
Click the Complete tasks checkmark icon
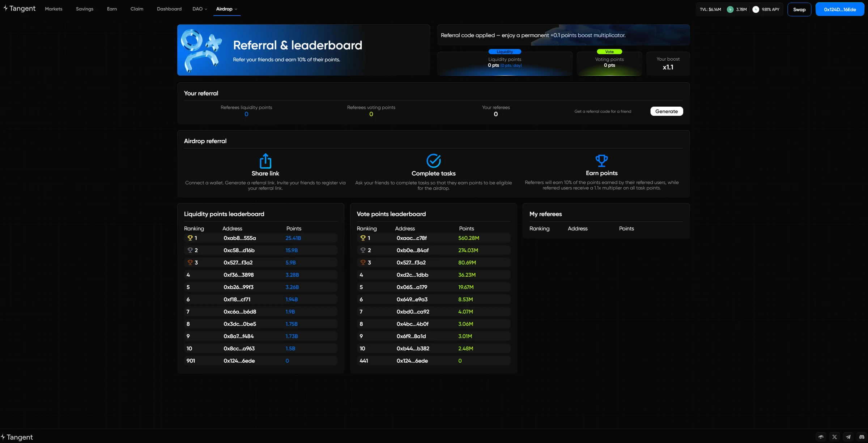click(433, 161)
